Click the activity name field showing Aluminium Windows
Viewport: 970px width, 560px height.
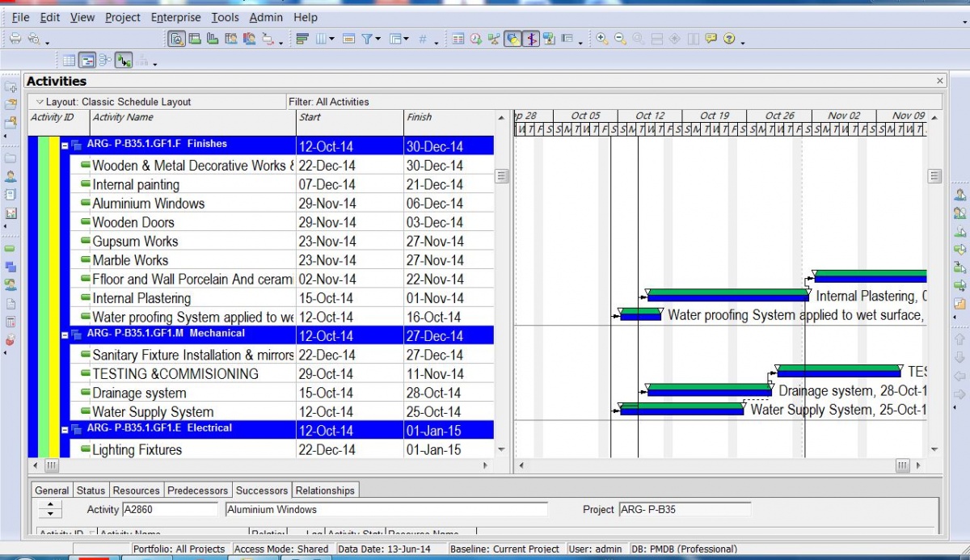386,510
